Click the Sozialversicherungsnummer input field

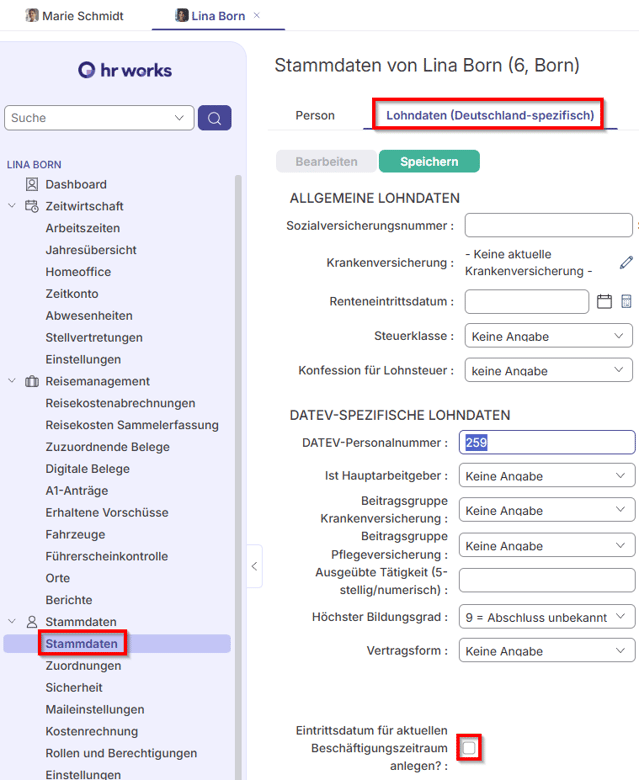pos(548,226)
